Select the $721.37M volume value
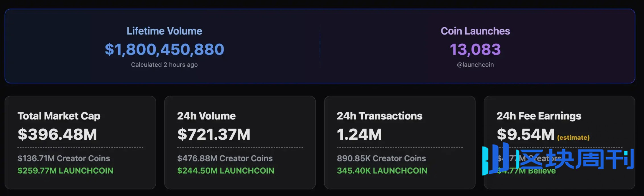Image resolution: width=644 pixels, height=196 pixels. pyautogui.click(x=214, y=134)
